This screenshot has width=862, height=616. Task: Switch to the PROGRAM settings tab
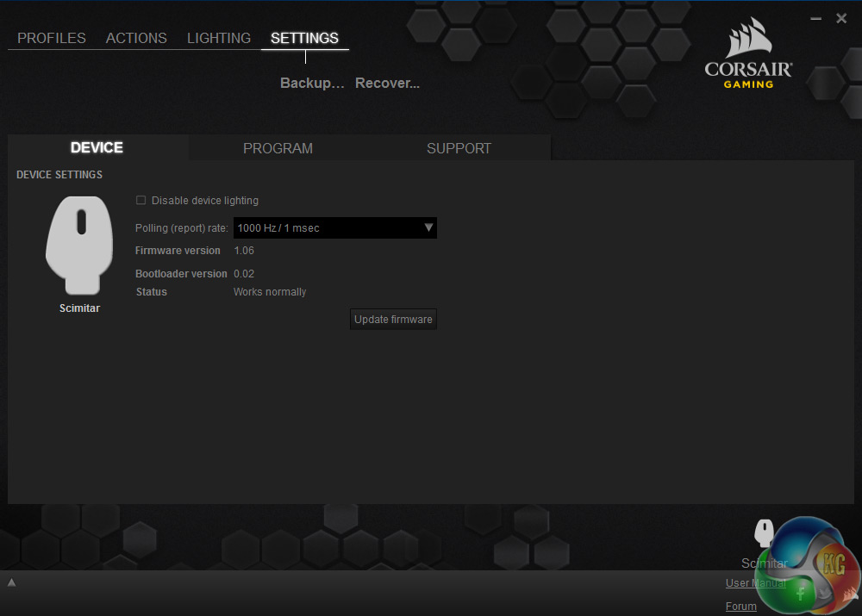coord(278,148)
